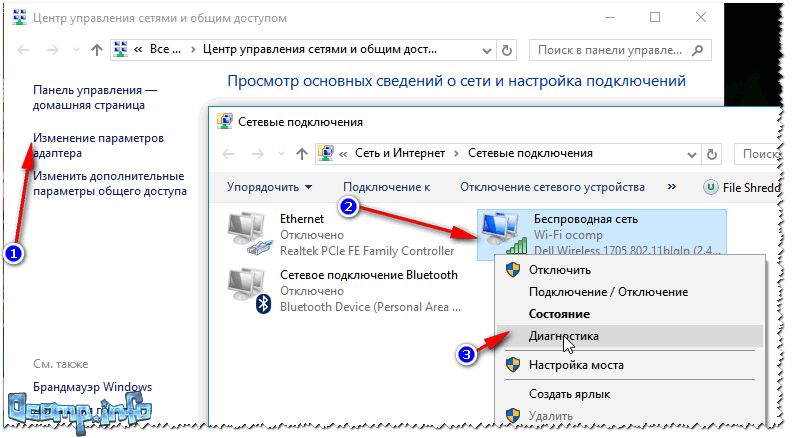Click the search magnifier icon in Control Panel

point(697,50)
